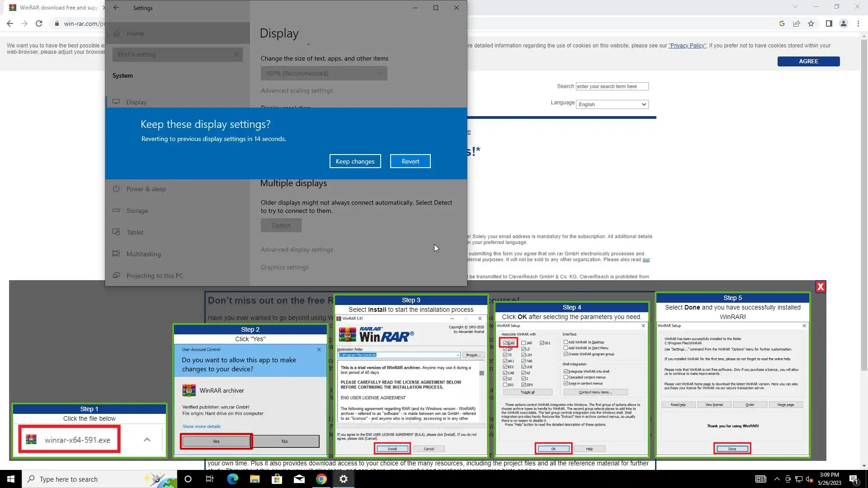Expand the Language dropdown
Image resolution: width=868 pixels, height=488 pixels.
point(612,104)
